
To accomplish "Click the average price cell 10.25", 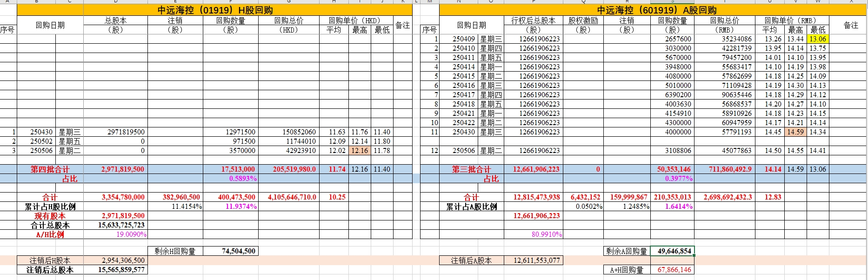I will [x=334, y=197].
